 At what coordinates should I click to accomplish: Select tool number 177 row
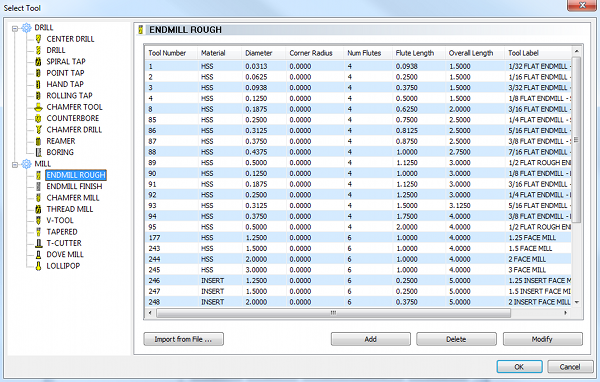pos(358,238)
